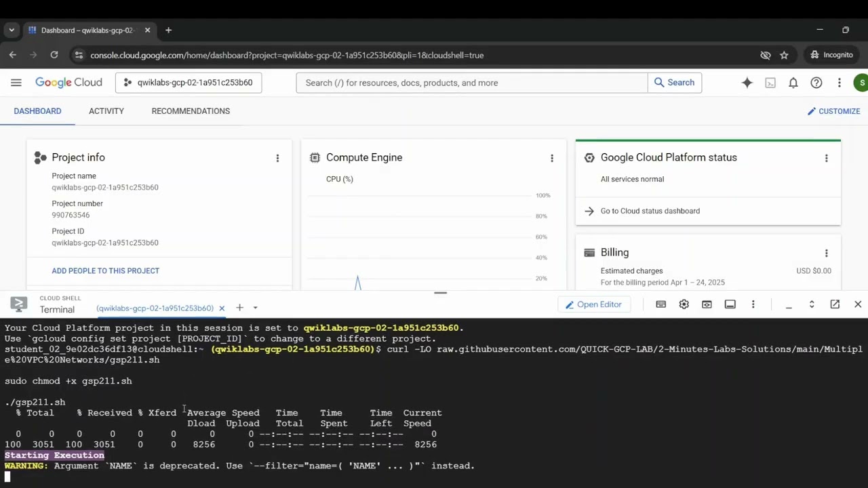868x488 pixels.
Task: Click the USD $0.00 estimated charges value
Action: [814, 270]
